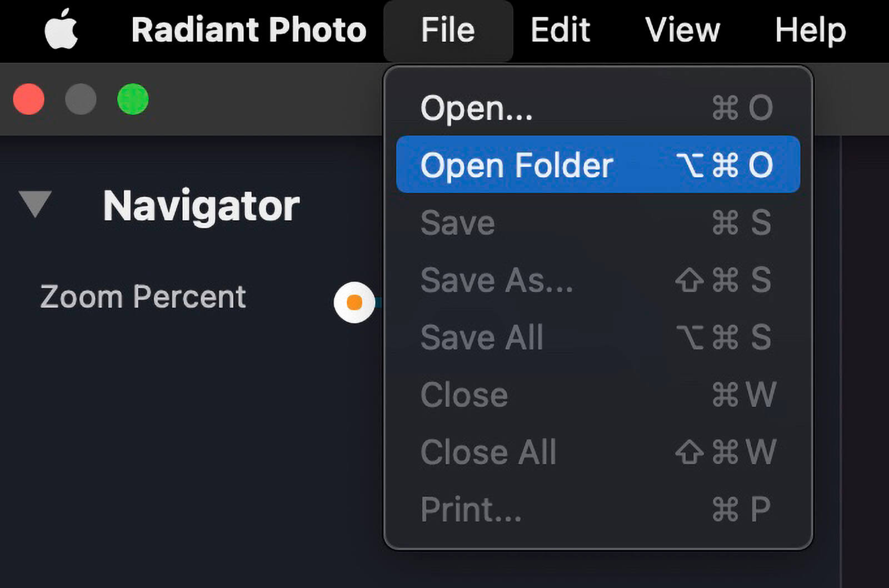Click the green fullscreen window button
Viewport: 889px width, 588px height.
point(133,99)
